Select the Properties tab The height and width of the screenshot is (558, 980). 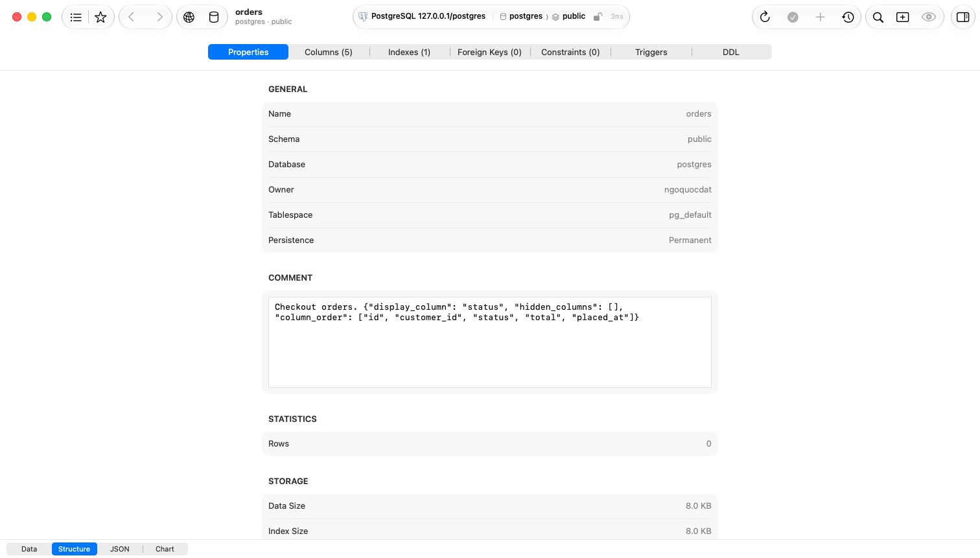[x=248, y=52]
